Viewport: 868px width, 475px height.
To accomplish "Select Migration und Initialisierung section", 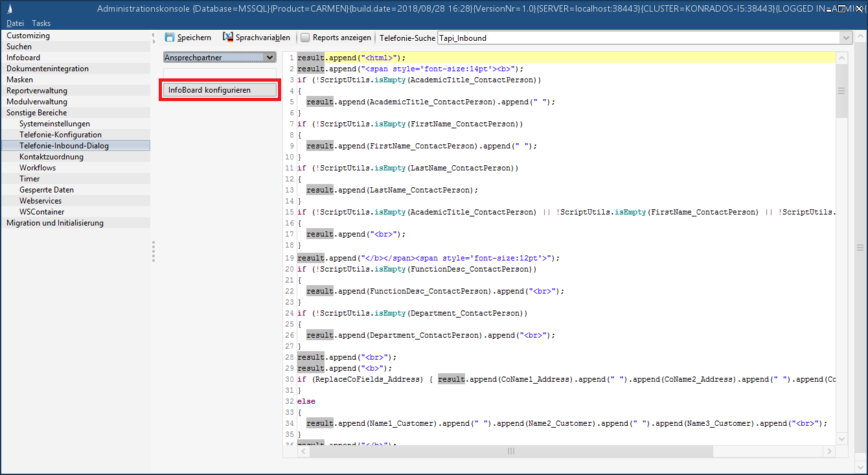I will [55, 223].
